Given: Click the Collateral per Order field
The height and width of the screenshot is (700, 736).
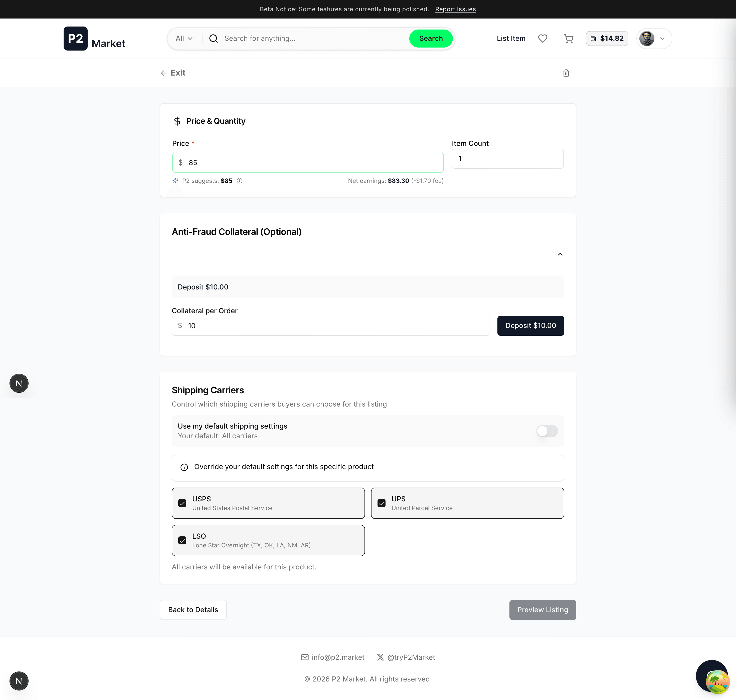Looking at the screenshot, I should 330,326.
